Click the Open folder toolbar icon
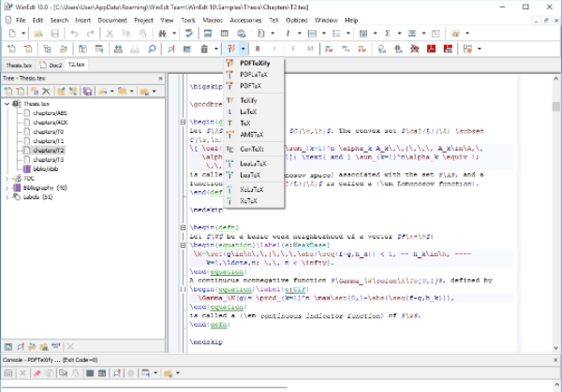 click(x=38, y=34)
